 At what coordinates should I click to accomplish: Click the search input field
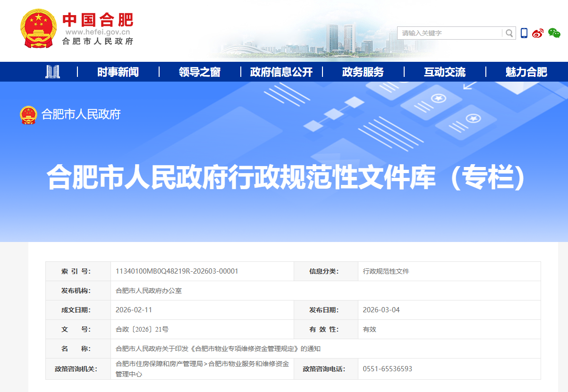click(449, 33)
